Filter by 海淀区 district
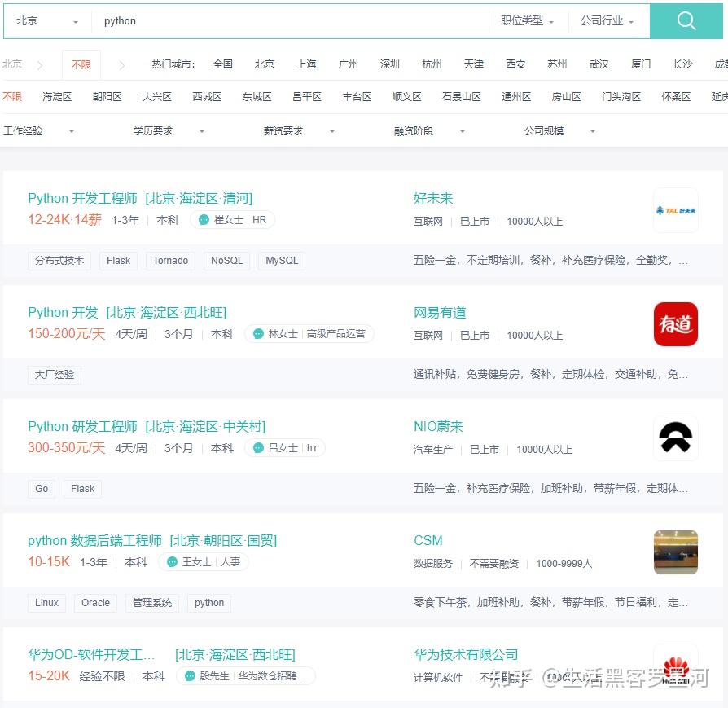Screen dimensions: 728x708 (x=57, y=97)
